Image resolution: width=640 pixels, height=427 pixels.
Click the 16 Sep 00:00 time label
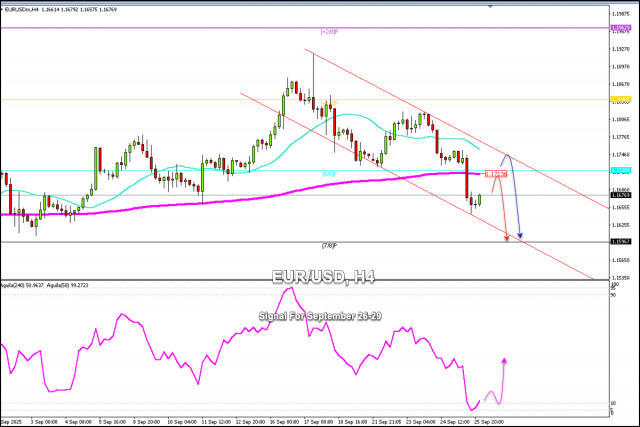point(284,422)
